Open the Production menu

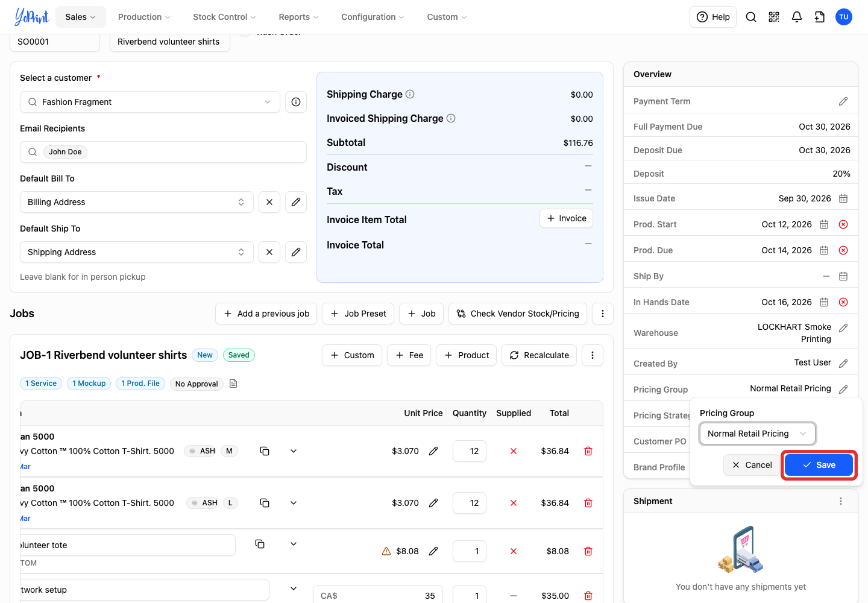[x=144, y=17]
